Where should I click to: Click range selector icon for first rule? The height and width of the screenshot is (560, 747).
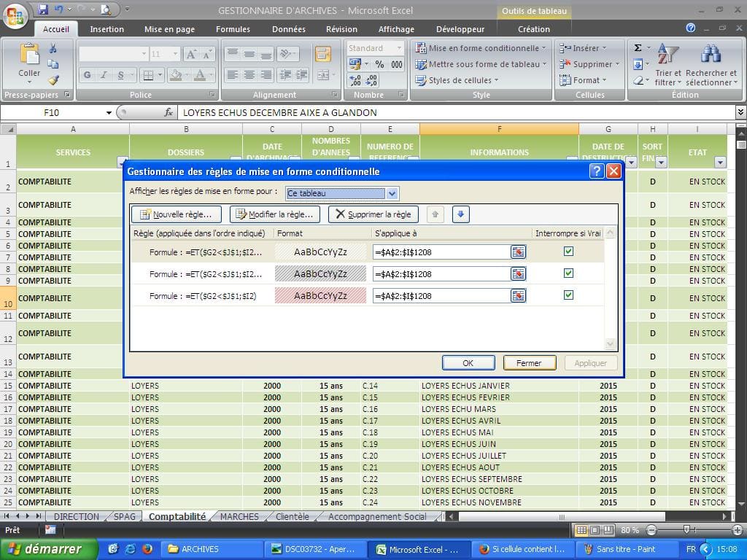518,252
